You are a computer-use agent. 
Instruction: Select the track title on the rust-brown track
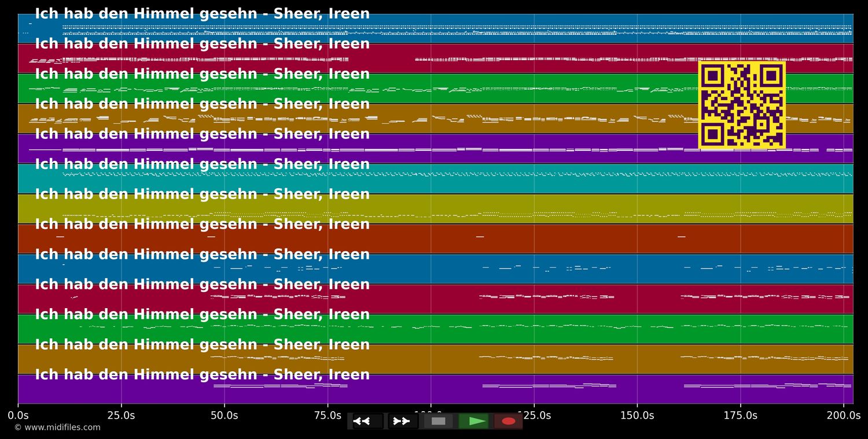point(203,224)
